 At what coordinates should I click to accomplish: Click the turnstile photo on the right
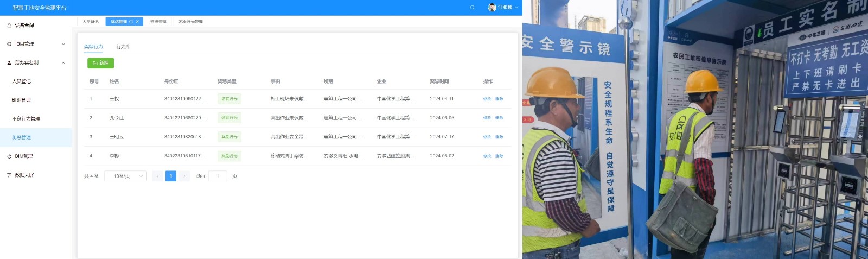tap(695, 129)
